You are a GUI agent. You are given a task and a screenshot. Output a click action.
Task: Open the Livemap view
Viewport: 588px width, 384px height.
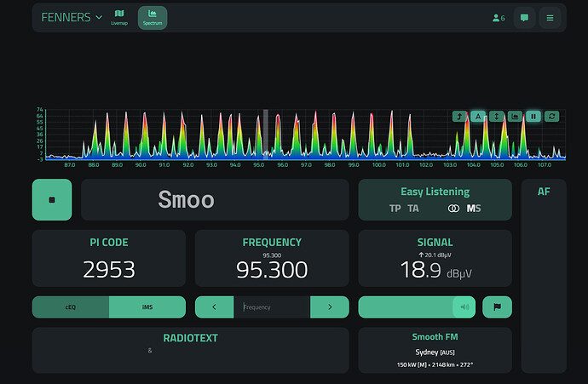118,17
